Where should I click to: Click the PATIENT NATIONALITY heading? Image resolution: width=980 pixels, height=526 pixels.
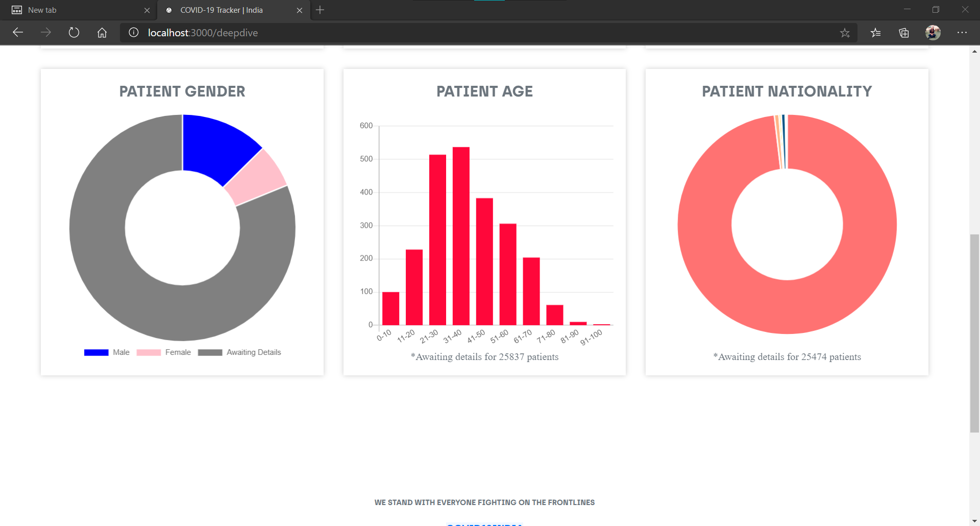pyautogui.click(x=787, y=91)
